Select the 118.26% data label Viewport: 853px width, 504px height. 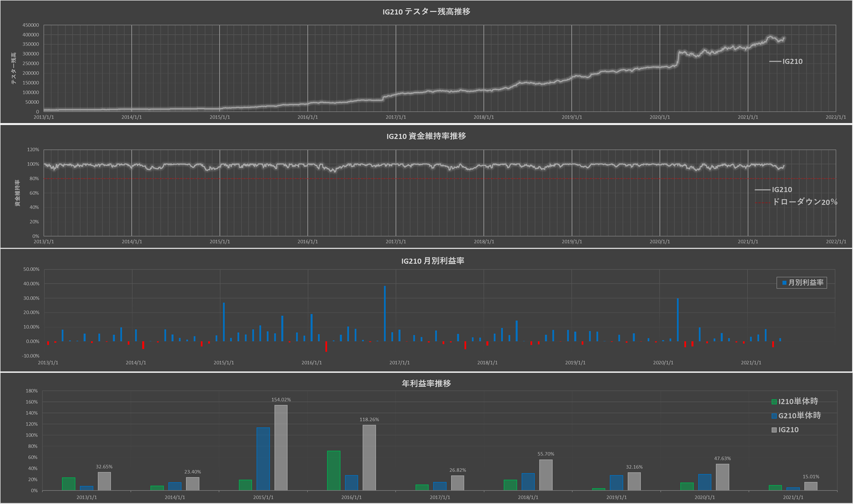pyautogui.click(x=369, y=420)
